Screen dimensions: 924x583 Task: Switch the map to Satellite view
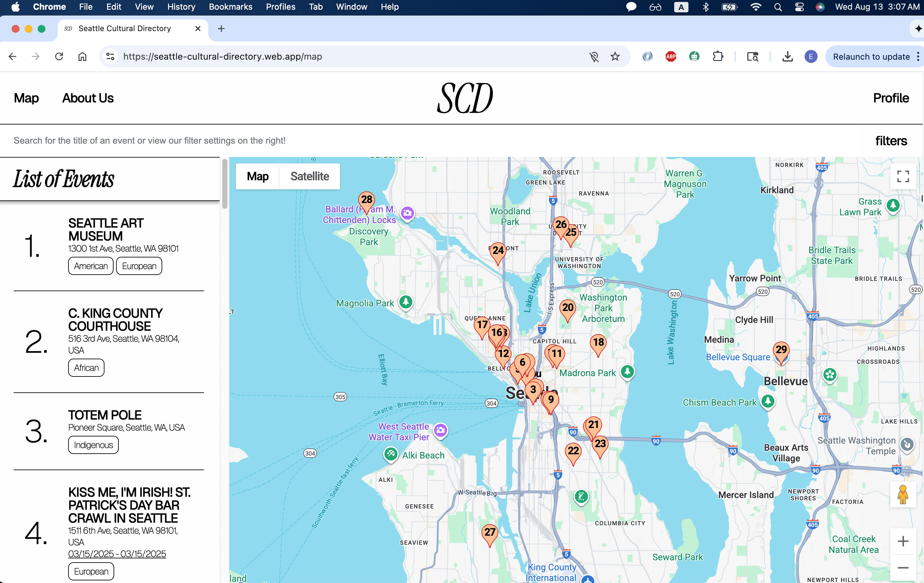(x=309, y=176)
